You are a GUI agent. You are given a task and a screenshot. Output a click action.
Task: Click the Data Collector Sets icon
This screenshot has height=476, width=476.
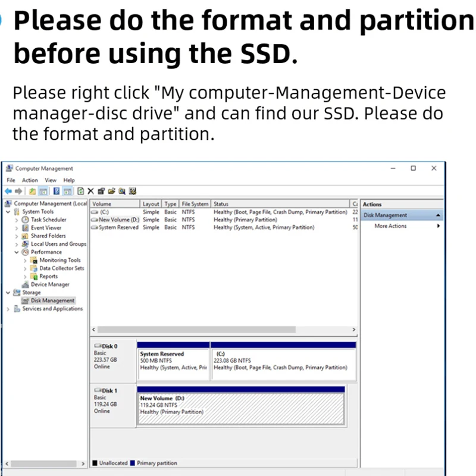(x=34, y=268)
